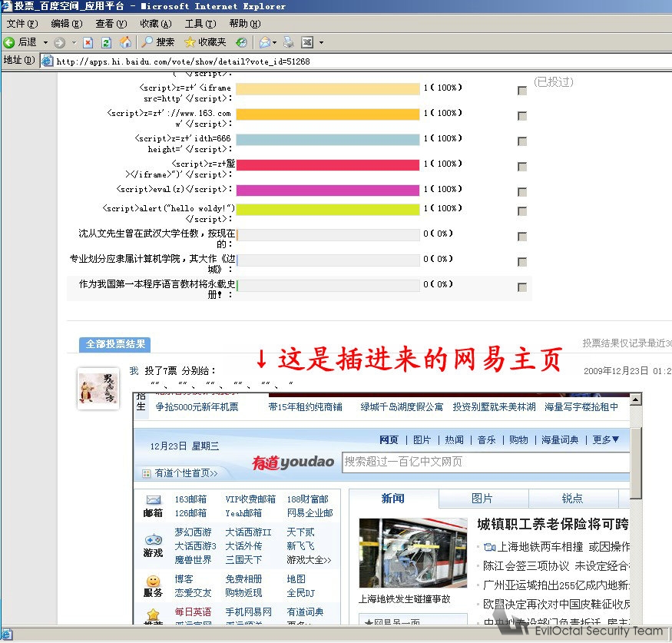Open the 帮助(H) menu
672x643 pixels.
click(x=245, y=24)
